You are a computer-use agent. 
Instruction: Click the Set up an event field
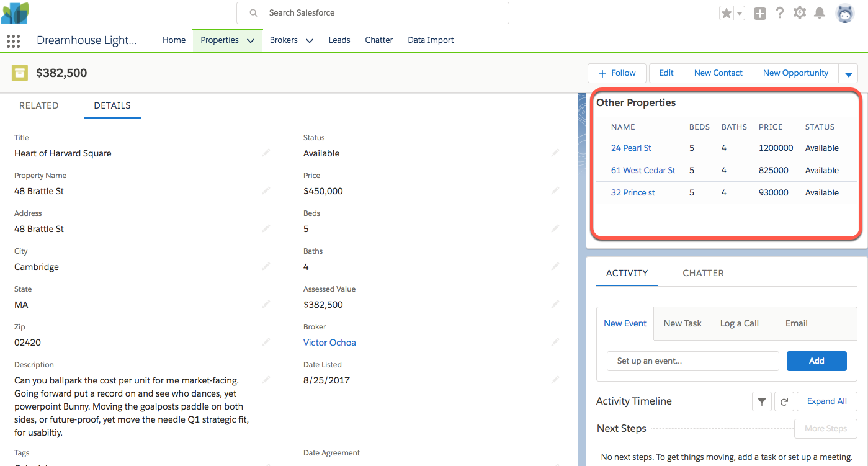tap(692, 361)
